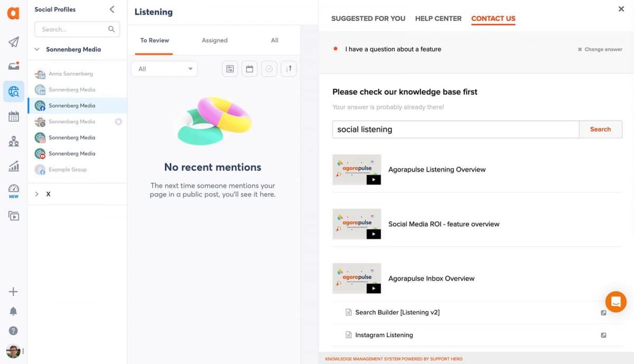
Task: Select Sonnenberg Media X profile
Action: 77,122
